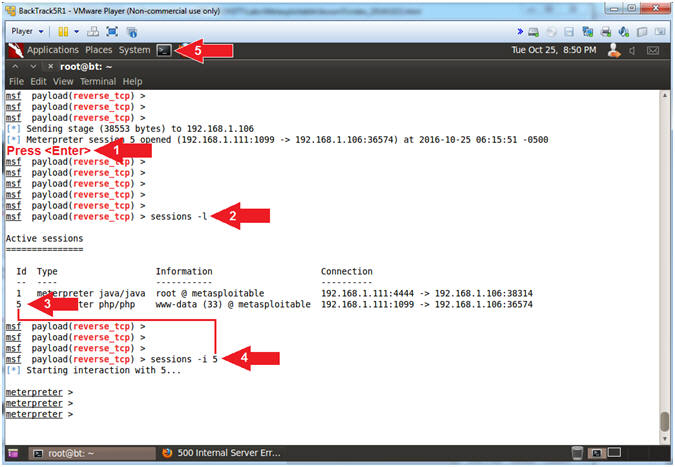The image size is (675, 467).
Task: Click the floppy drive device icon
Action: [x=569, y=32]
